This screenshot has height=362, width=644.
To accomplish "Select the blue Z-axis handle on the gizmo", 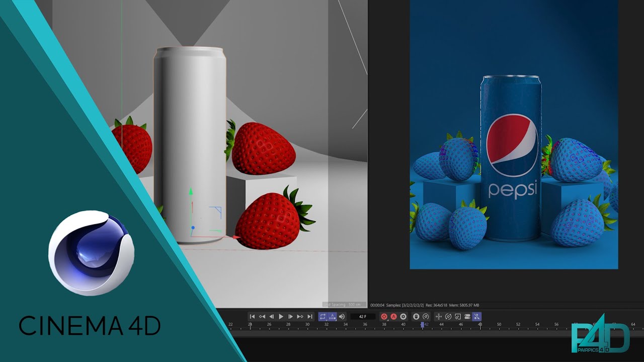I will (x=193, y=228).
